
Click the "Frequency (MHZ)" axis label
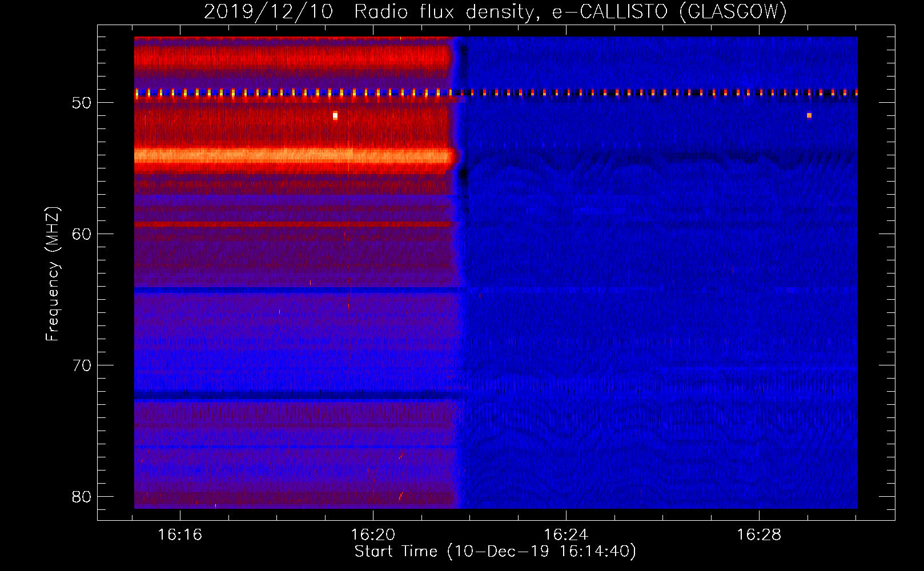[53, 274]
